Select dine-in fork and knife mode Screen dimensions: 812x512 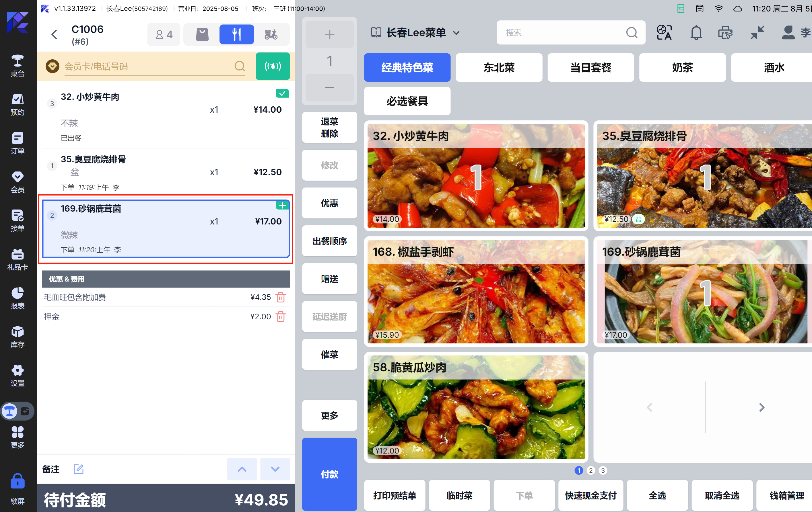[237, 34]
